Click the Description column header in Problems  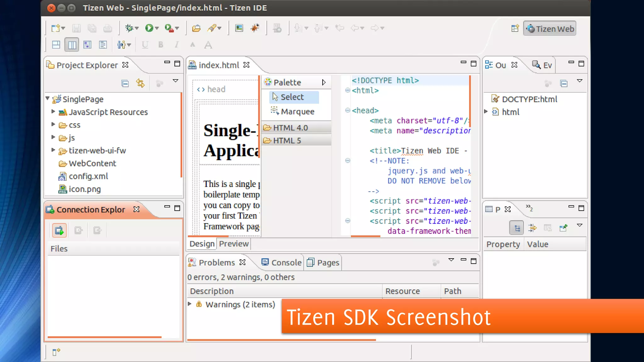click(212, 291)
